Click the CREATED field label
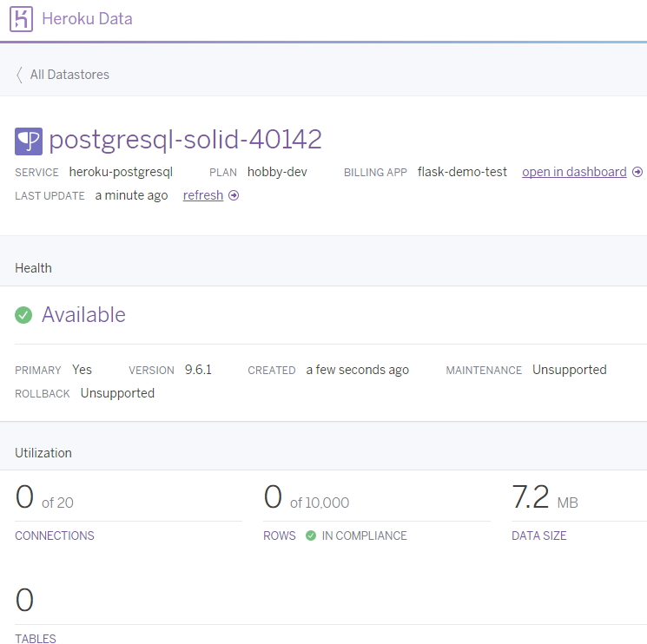This screenshot has width=647, height=644. tap(272, 371)
